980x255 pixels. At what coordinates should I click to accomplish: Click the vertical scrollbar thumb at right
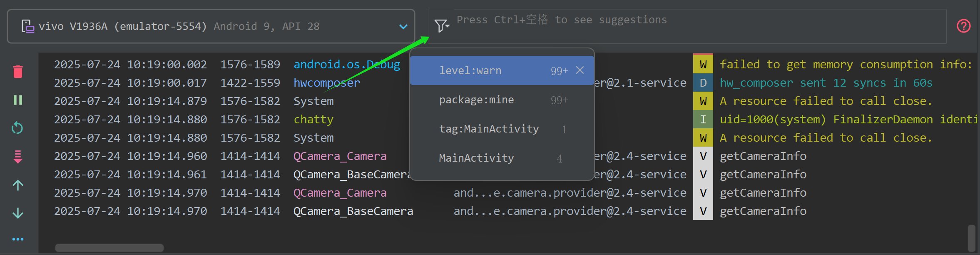(972, 238)
